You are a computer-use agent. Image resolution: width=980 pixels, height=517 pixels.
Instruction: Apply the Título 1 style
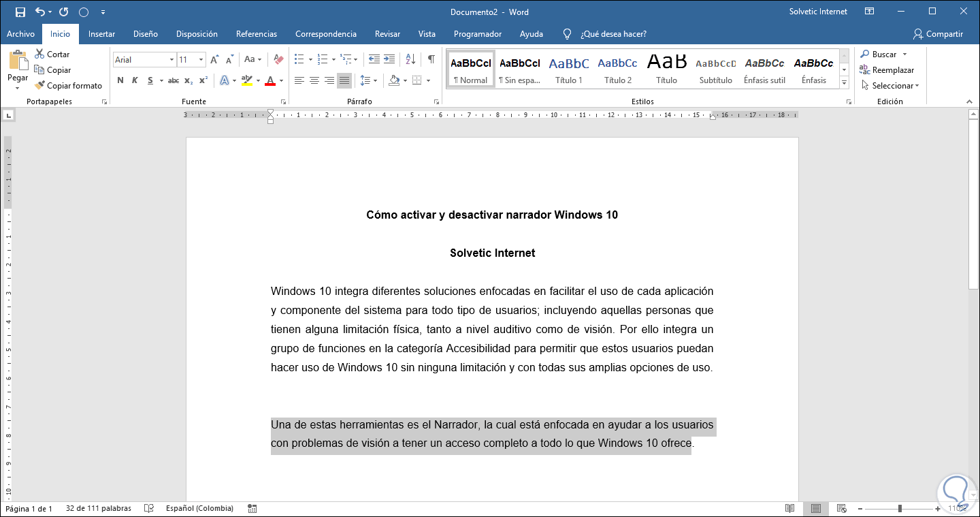coord(569,69)
